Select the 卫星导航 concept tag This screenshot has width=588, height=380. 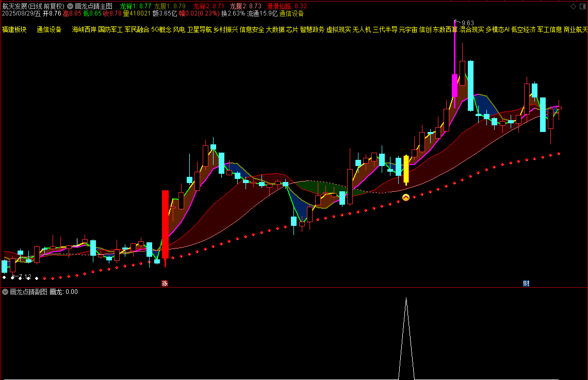pyautogui.click(x=200, y=29)
